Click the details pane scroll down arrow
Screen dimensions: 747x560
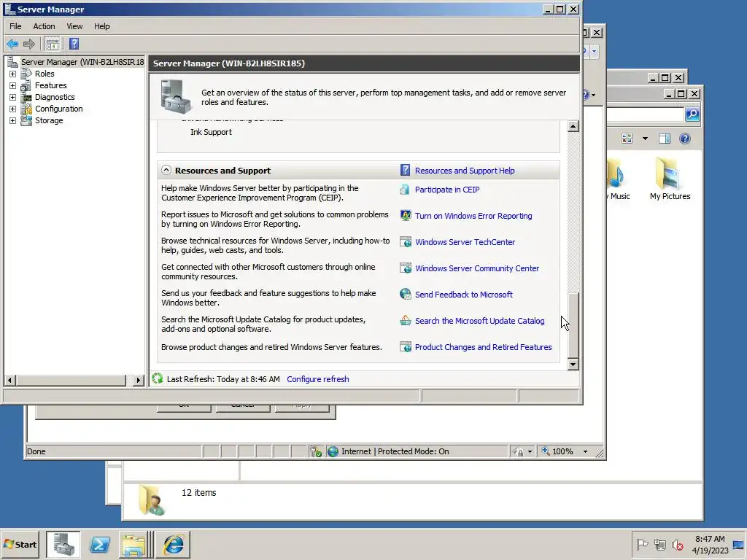point(573,365)
